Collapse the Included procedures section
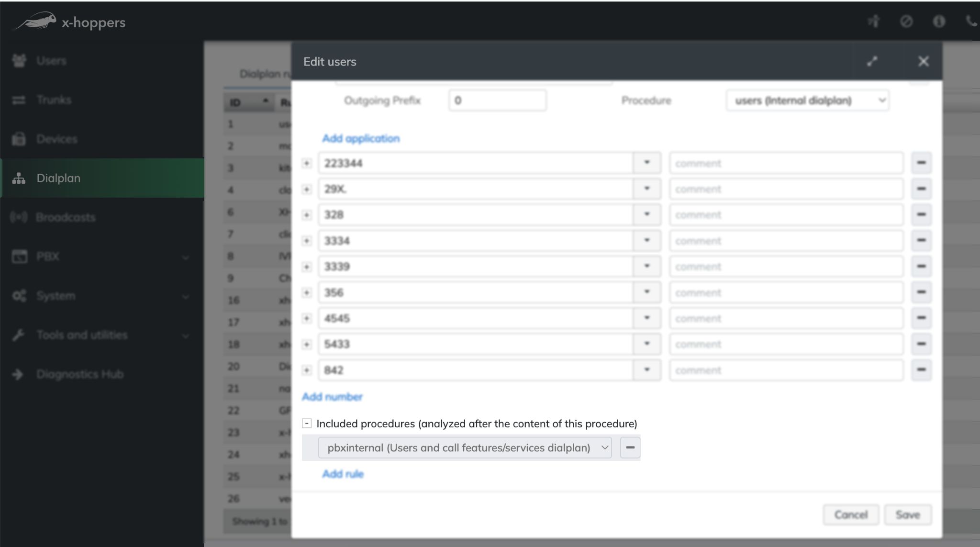980x547 pixels. (307, 424)
